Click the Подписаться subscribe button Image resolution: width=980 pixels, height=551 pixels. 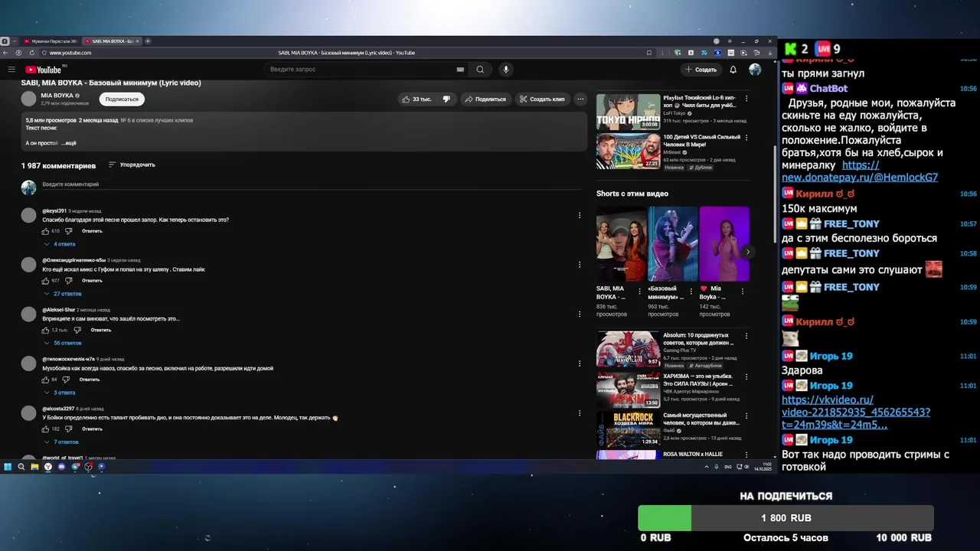click(122, 99)
